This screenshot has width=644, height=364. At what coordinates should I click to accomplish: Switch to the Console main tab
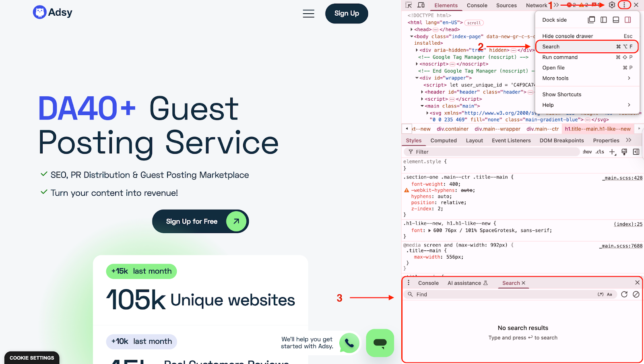tap(477, 5)
